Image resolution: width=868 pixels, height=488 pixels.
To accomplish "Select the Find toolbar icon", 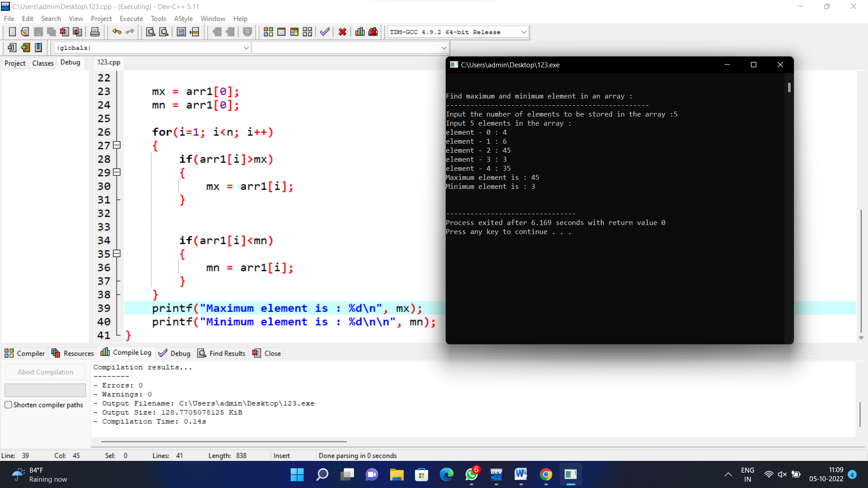I will coord(150,32).
